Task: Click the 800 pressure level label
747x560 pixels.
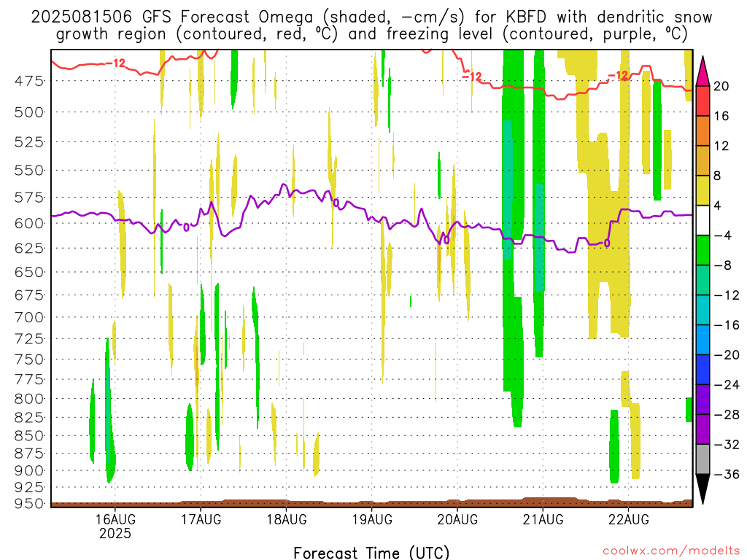Action: coord(29,399)
